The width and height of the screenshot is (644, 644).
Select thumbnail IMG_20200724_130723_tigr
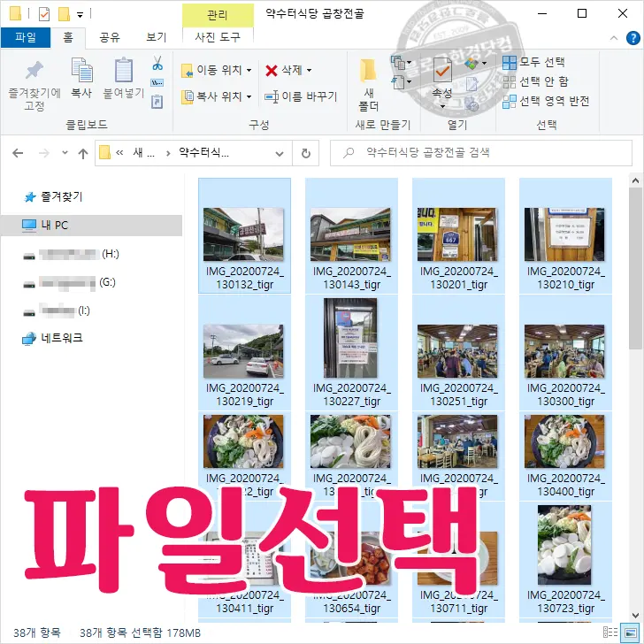click(x=565, y=559)
